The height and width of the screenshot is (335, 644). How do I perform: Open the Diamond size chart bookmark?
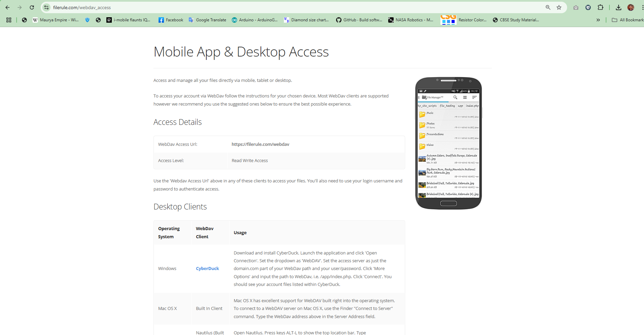[307, 20]
